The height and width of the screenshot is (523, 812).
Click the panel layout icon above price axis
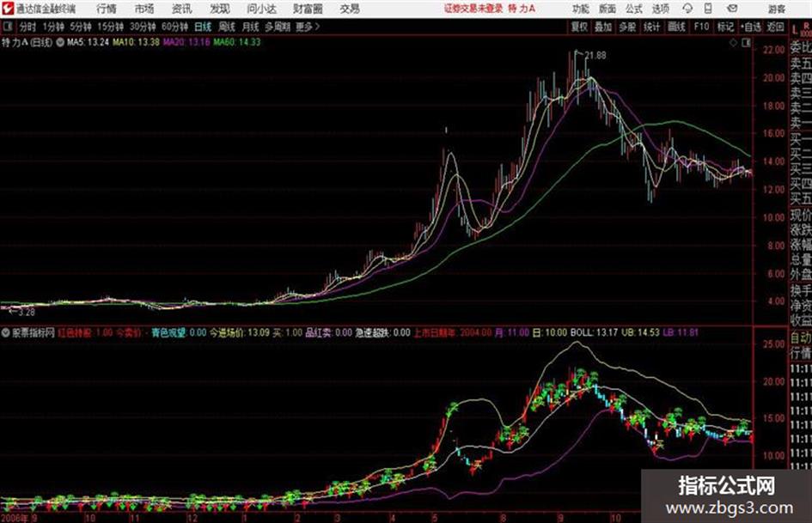tap(746, 43)
